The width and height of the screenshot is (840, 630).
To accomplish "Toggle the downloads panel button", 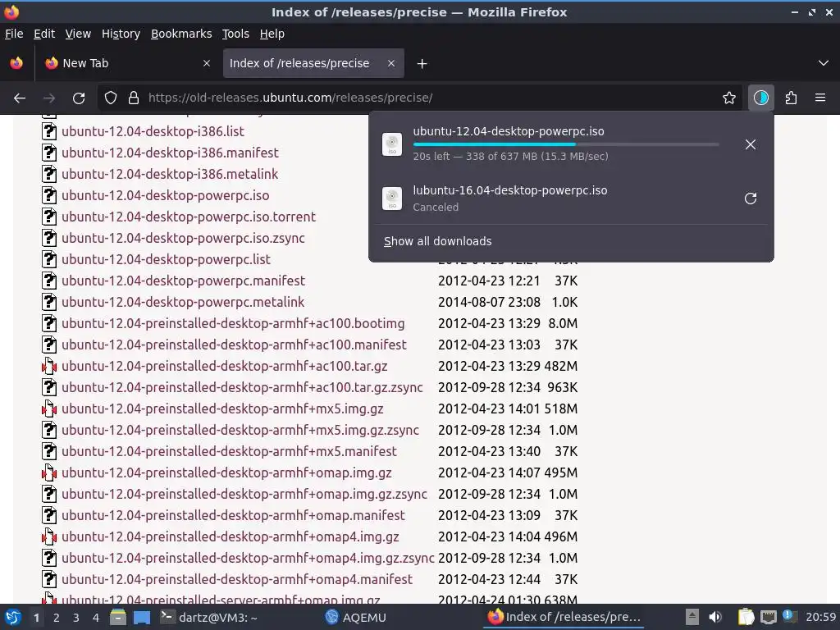I will coord(760,98).
